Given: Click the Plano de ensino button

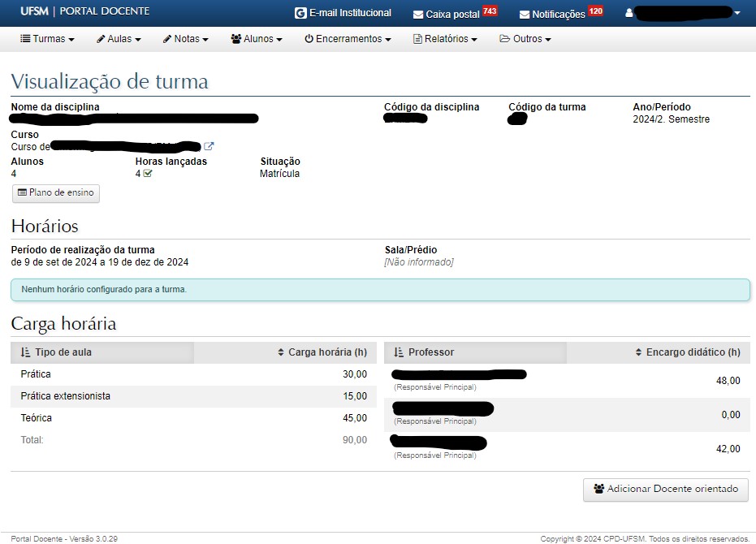Looking at the screenshot, I should [56, 193].
